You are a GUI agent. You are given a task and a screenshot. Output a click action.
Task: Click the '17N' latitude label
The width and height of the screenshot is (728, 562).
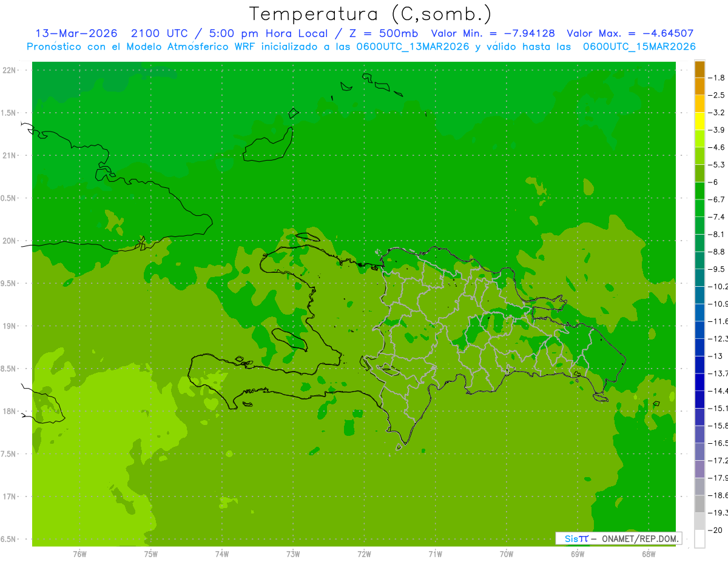10,497
